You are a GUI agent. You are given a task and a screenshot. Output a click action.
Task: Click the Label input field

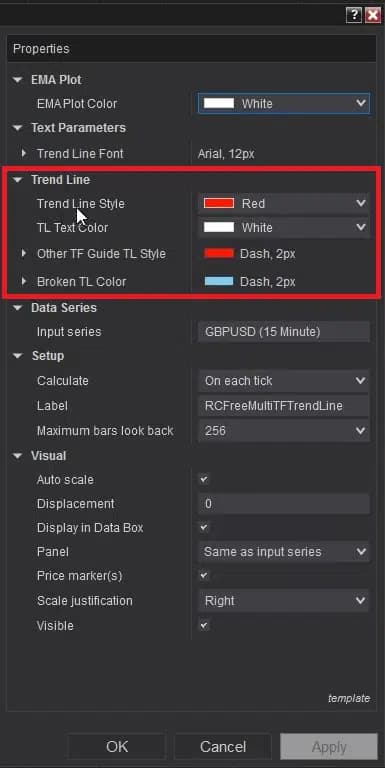(x=284, y=406)
